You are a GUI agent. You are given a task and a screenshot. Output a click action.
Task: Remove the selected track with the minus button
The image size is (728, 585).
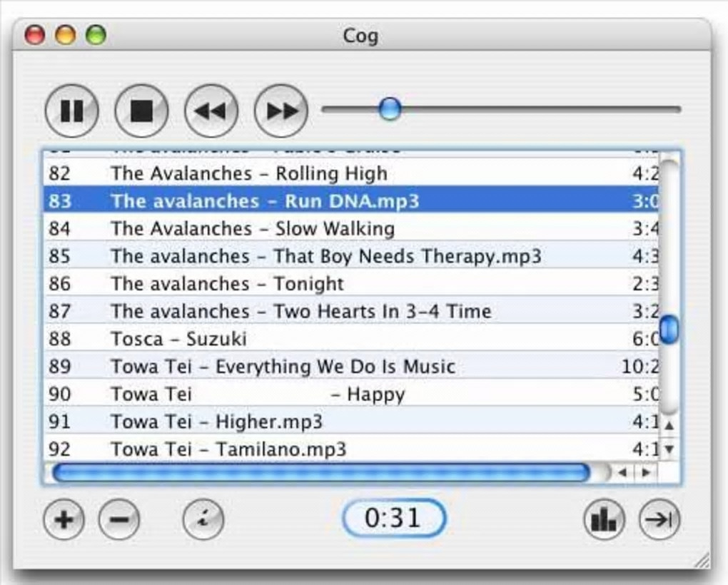coord(119,519)
